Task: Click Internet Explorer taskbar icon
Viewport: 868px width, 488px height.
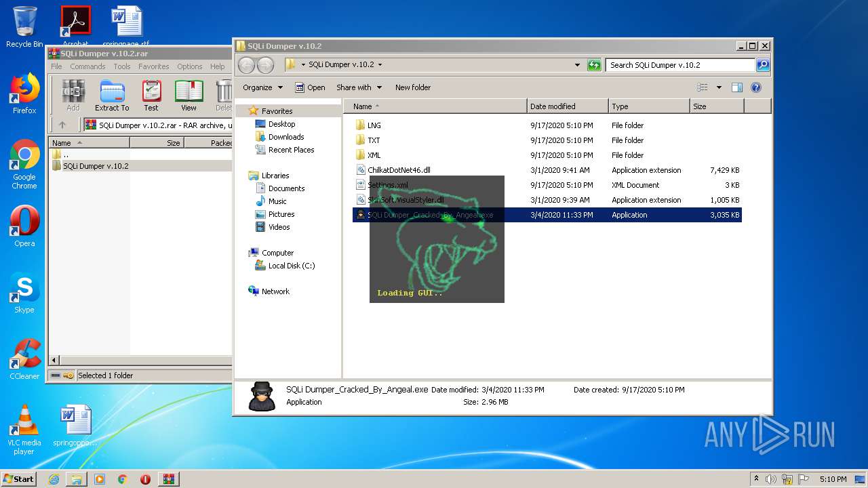Action: [x=54, y=479]
